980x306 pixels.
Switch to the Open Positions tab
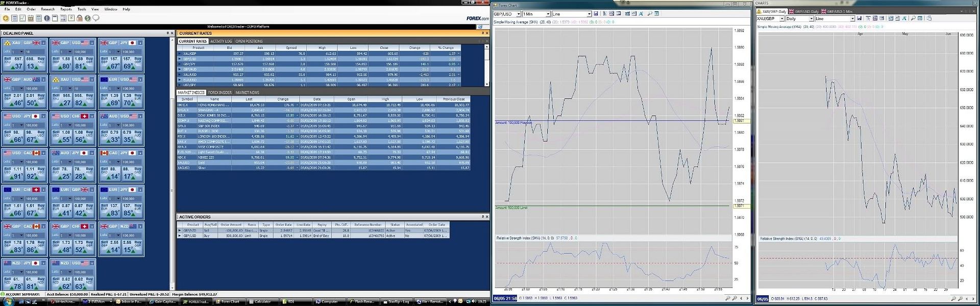click(x=249, y=41)
